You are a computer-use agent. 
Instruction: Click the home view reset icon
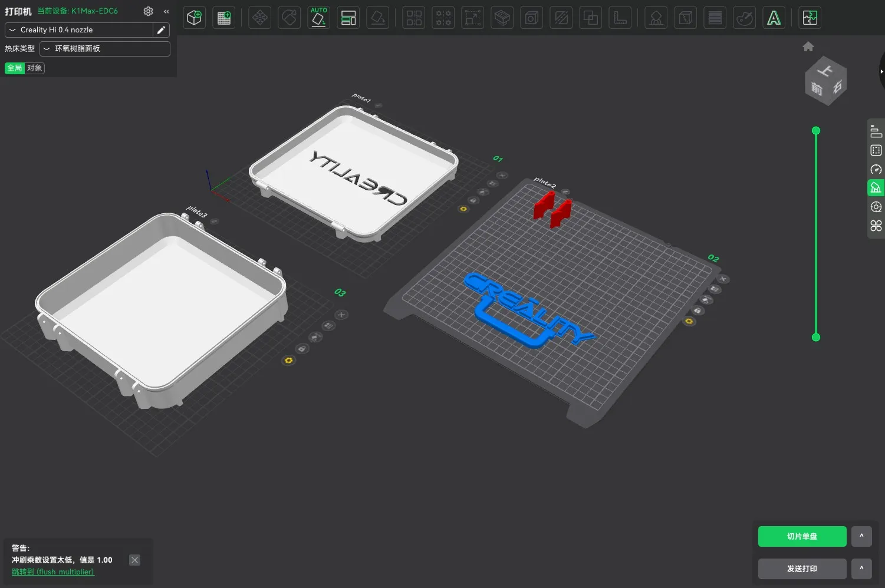tap(808, 47)
